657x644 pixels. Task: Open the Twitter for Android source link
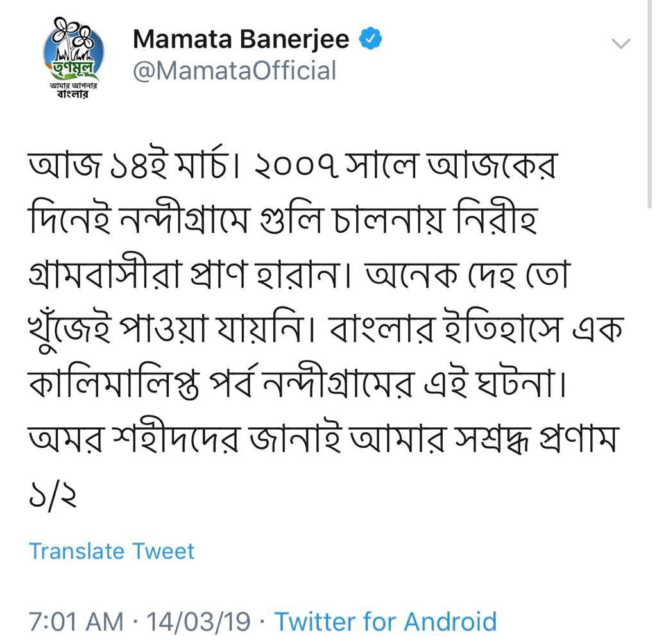click(386, 621)
